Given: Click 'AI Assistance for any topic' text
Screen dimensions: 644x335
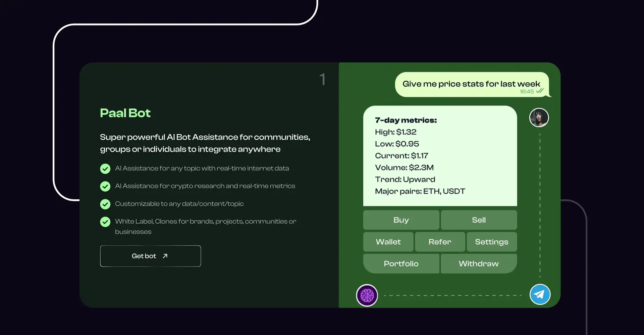Looking at the screenshot, I should tap(202, 168).
